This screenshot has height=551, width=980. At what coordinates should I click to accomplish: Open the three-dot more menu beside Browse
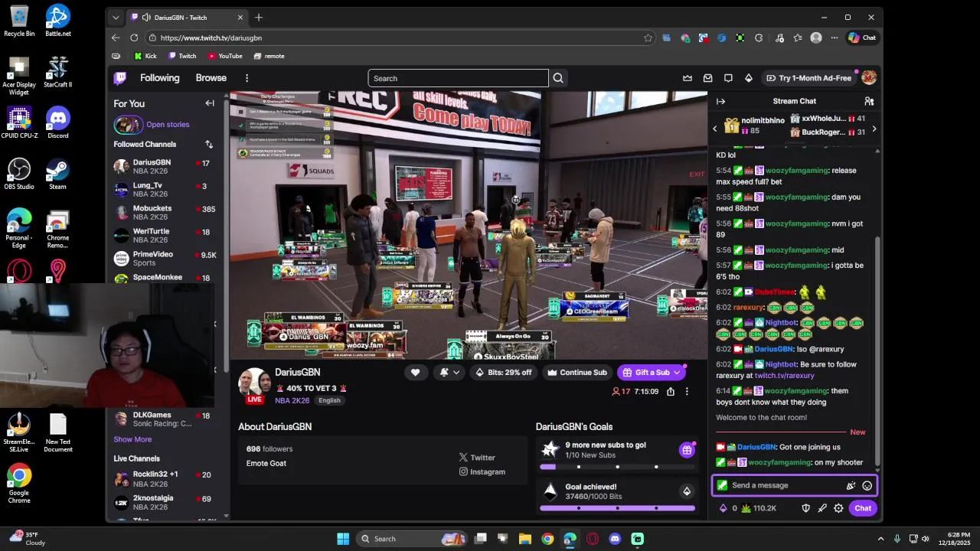coord(247,78)
